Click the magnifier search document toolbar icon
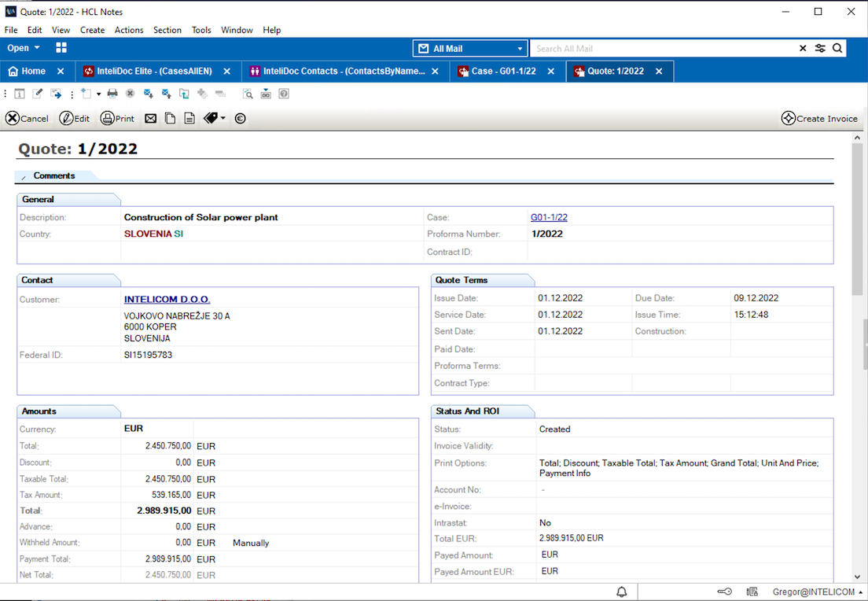The width and height of the screenshot is (868, 601). point(248,94)
